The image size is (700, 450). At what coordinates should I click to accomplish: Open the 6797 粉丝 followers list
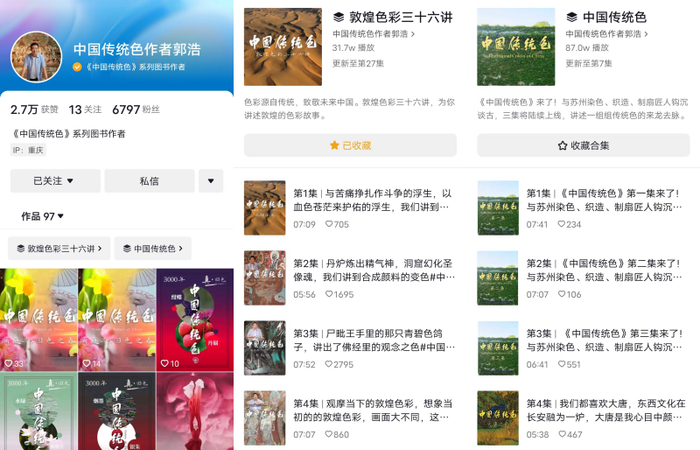click(x=136, y=109)
